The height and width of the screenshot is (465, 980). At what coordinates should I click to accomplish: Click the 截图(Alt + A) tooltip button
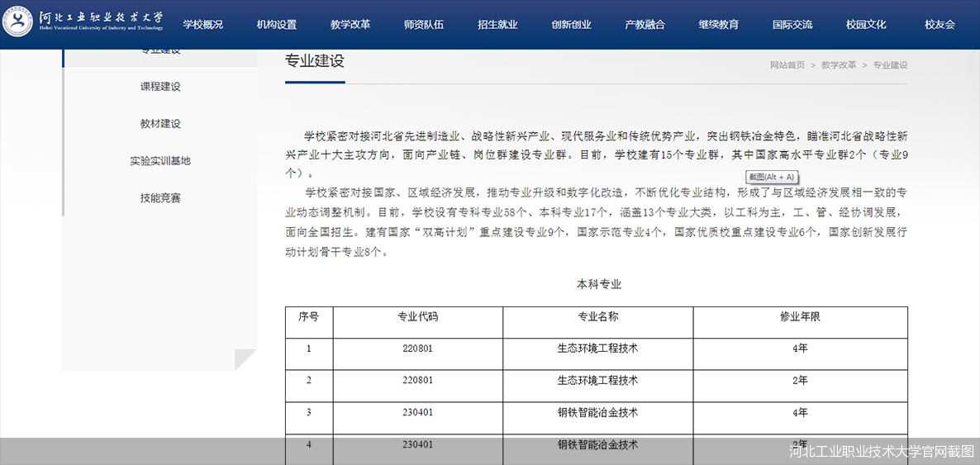772,177
